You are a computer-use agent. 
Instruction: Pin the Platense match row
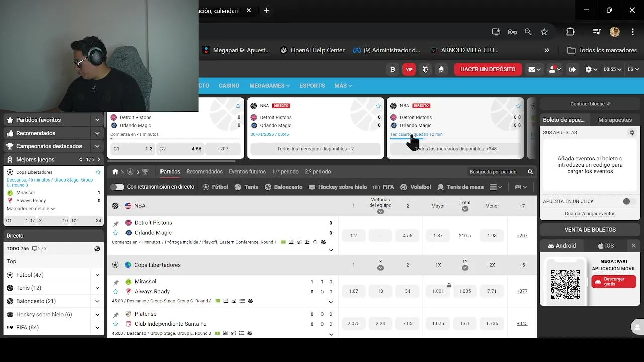116,315
